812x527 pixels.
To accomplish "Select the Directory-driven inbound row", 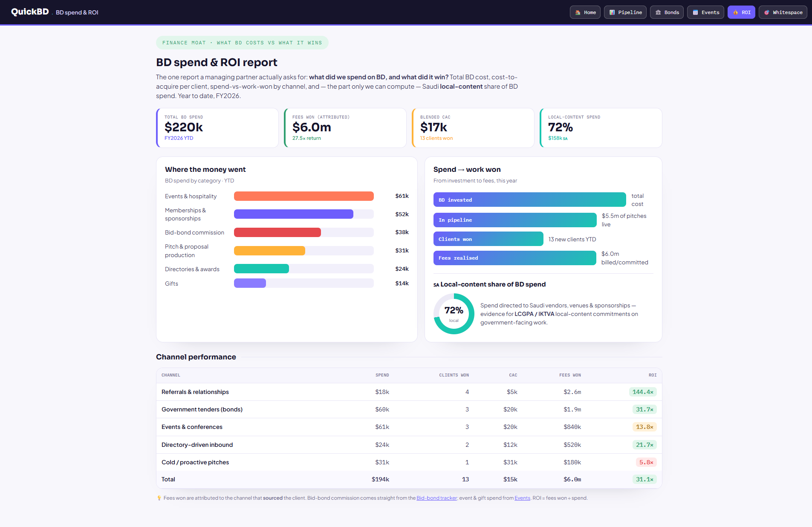I will click(x=409, y=445).
